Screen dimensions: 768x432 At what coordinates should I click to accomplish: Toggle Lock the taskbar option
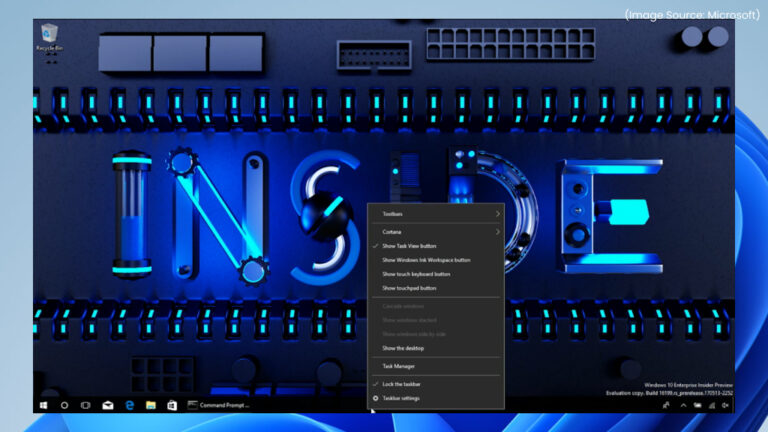point(436,384)
